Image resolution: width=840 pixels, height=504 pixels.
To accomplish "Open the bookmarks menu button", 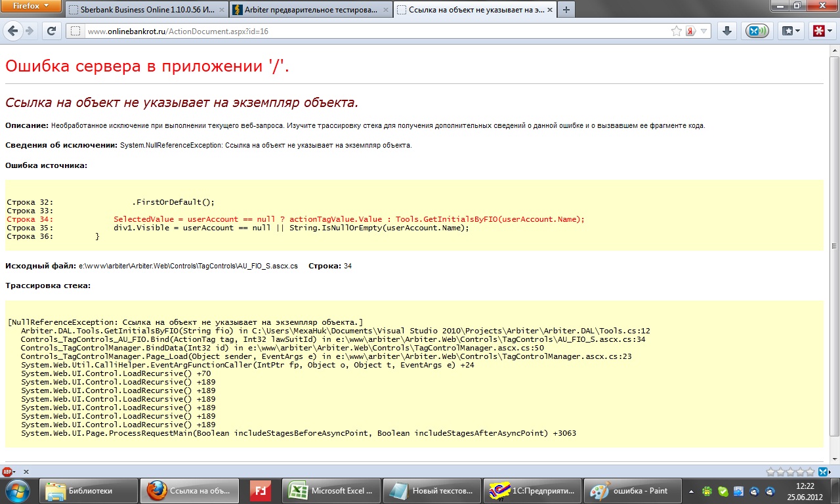I will tap(791, 31).
